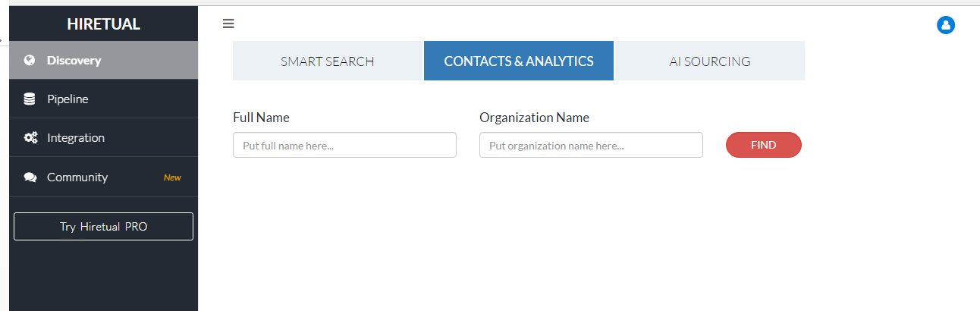The image size is (980, 311).
Task: Toggle the hamburger sidebar menu icon
Action: (x=228, y=24)
